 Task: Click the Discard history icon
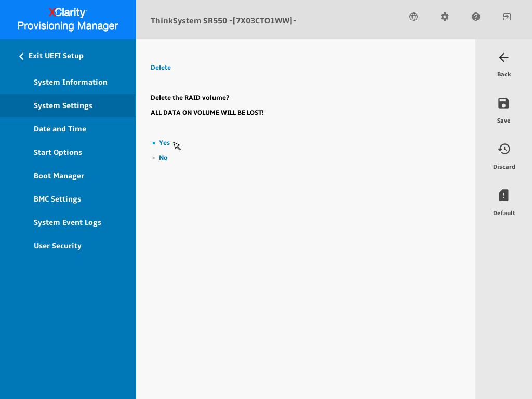[x=504, y=149]
